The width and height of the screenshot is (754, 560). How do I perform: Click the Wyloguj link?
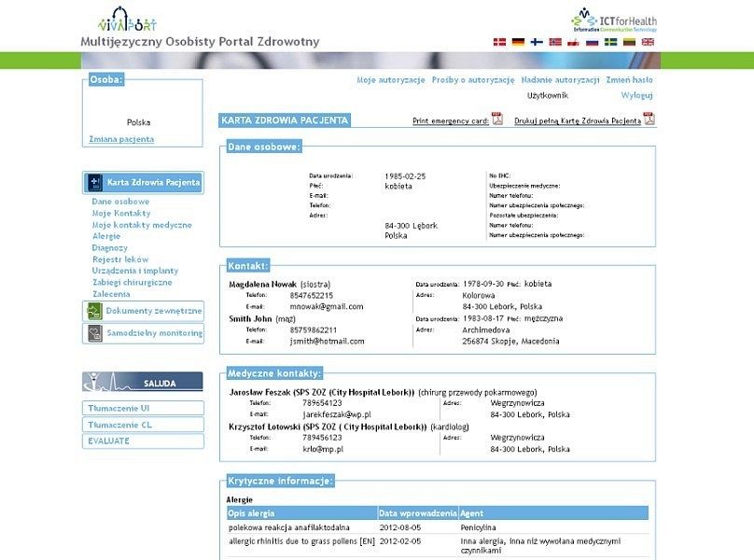(636, 95)
